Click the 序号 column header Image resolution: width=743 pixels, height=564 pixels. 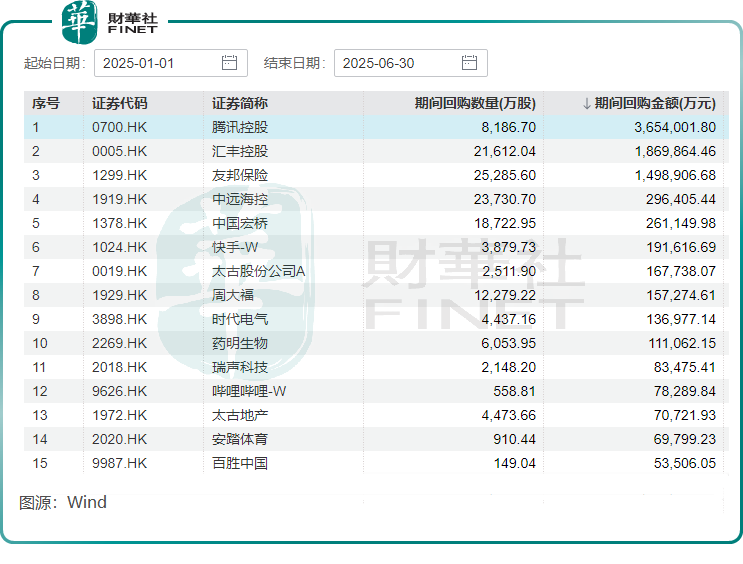click(45, 103)
